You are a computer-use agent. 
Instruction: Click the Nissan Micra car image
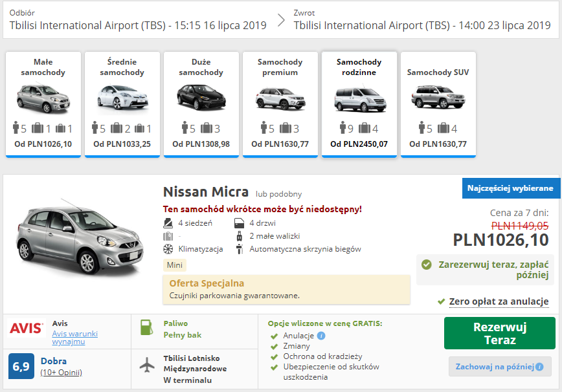pyautogui.click(x=80, y=237)
